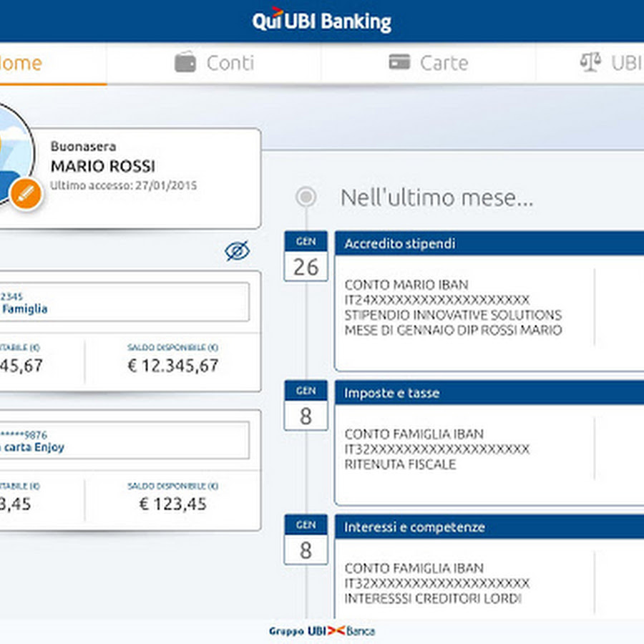Click MESE DI GENNAIO DIP ROSSI MARIO
The image size is (644, 644).
[453, 330]
